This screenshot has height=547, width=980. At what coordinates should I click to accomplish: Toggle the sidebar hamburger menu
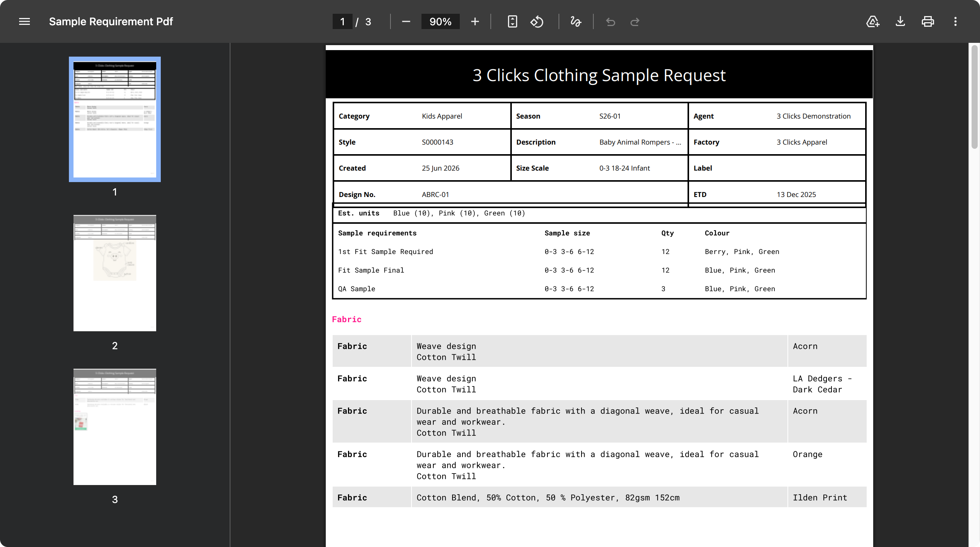click(x=24, y=22)
